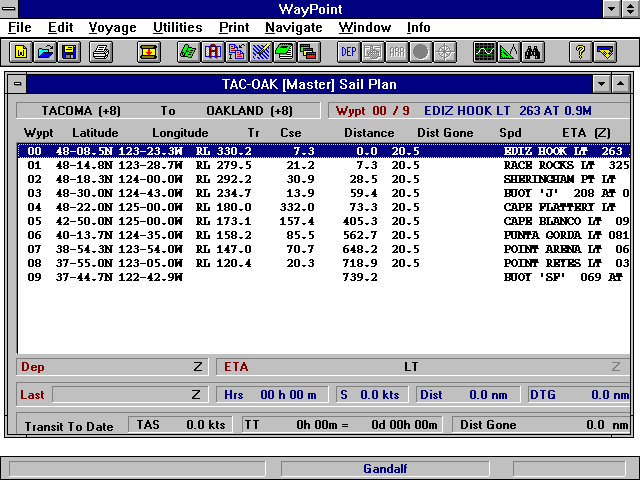The height and width of the screenshot is (480, 640).
Task: Select waypoint 06 PUNTA GORDA LT row
Action: pos(324,235)
